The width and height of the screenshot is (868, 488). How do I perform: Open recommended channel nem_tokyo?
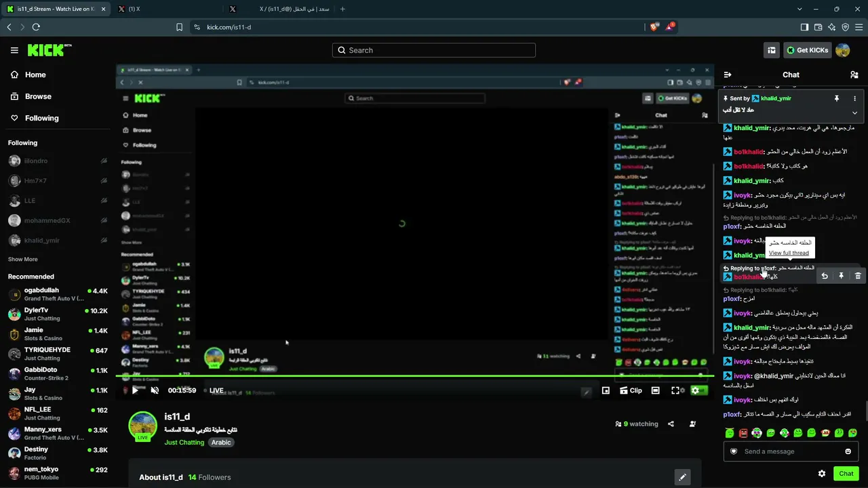(58, 473)
